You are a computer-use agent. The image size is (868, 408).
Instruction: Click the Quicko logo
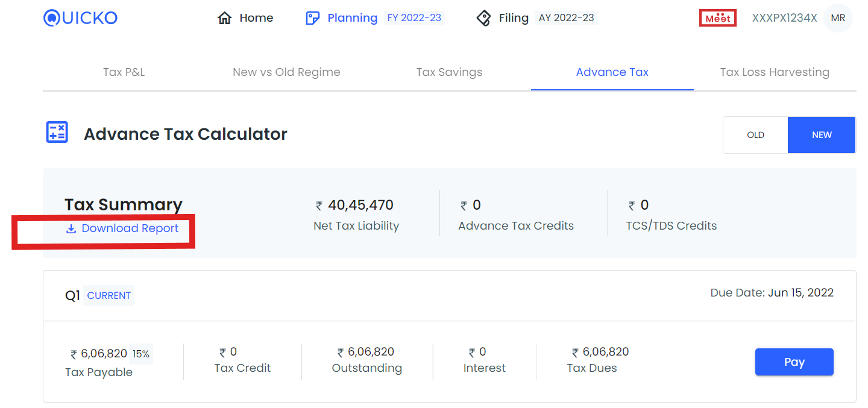click(x=80, y=17)
